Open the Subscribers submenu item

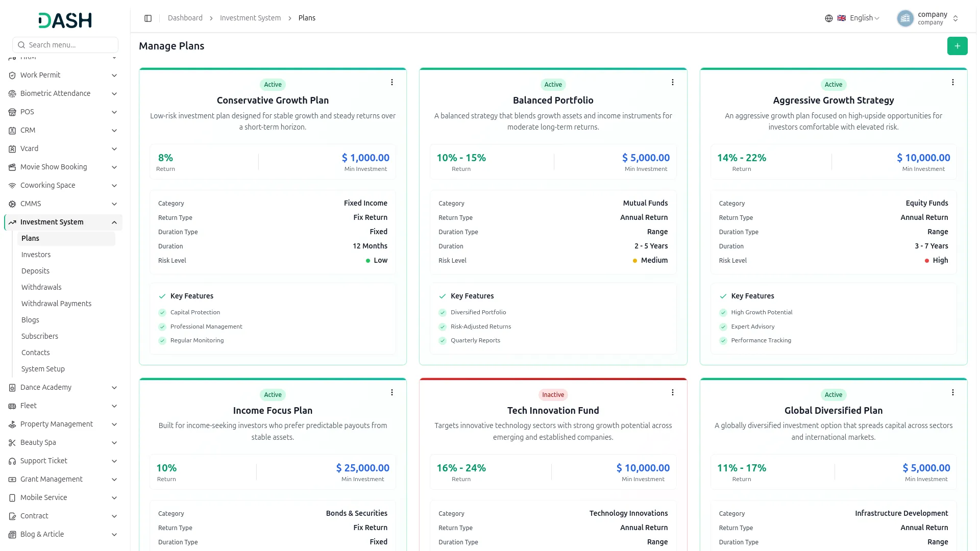(66, 336)
